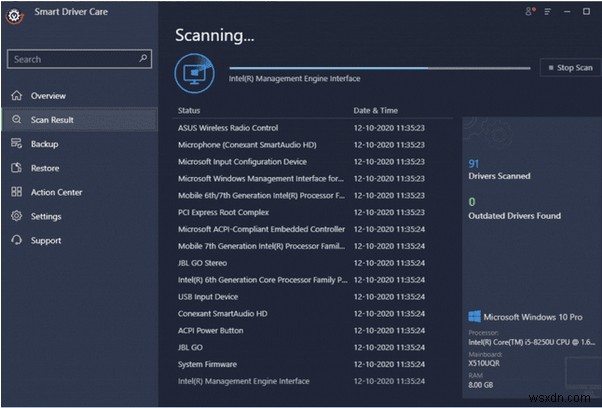Open the user account icon
Viewport: 602px width, 408px height.
coord(530,12)
